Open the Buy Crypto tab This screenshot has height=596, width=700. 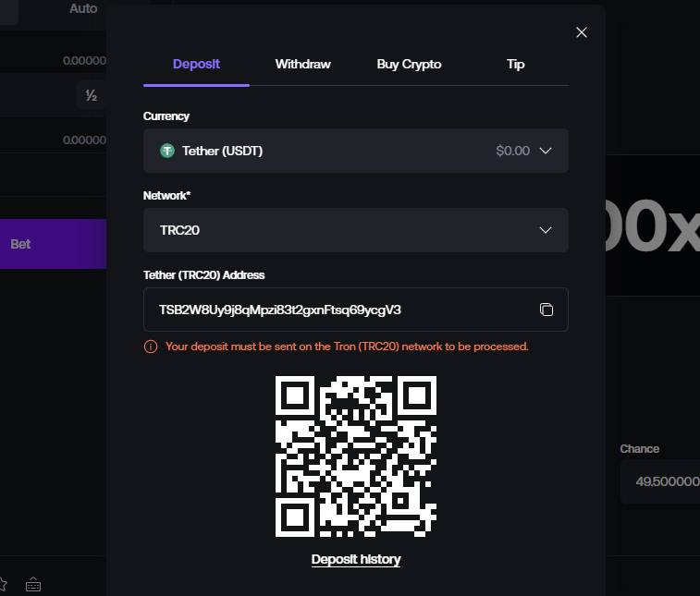coord(409,65)
